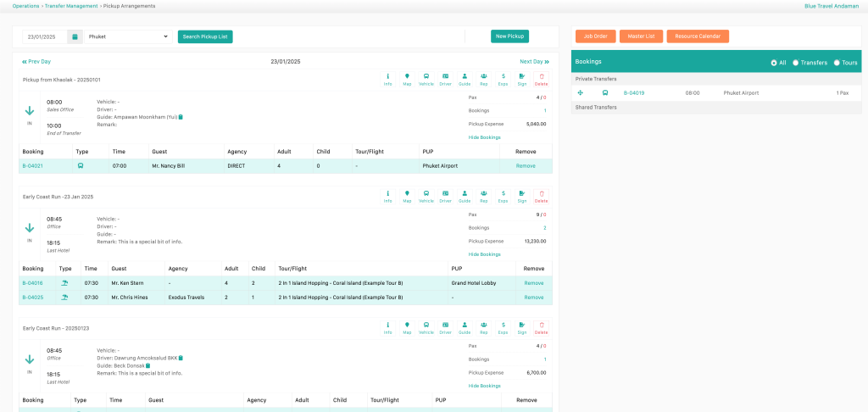Assign Vehicle on first Early Coast Run
This screenshot has width=868, height=412.
point(426,196)
